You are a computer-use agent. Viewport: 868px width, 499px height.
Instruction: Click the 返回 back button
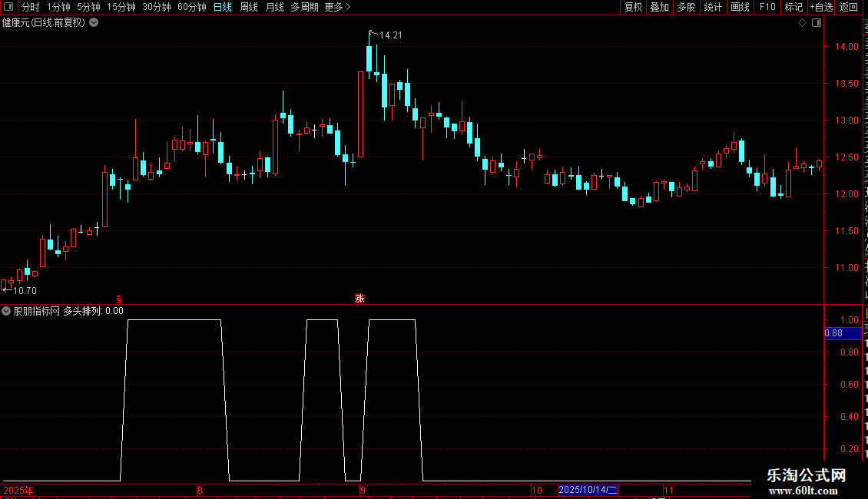point(849,7)
